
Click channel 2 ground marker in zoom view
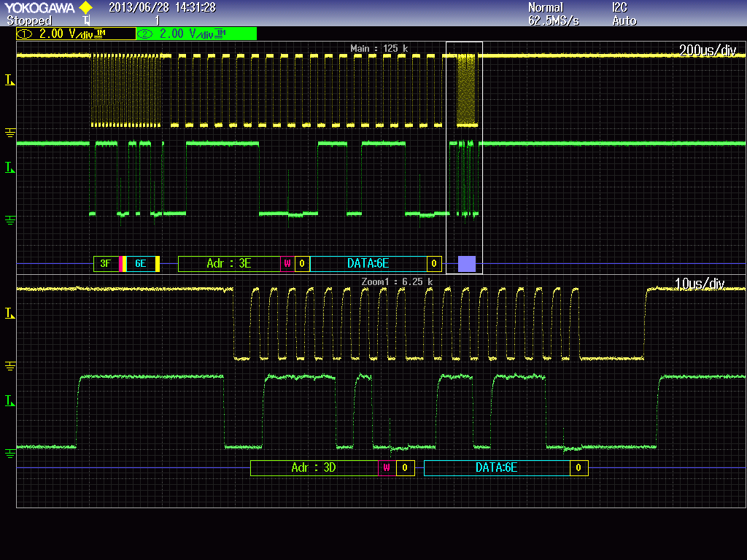click(10, 453)
